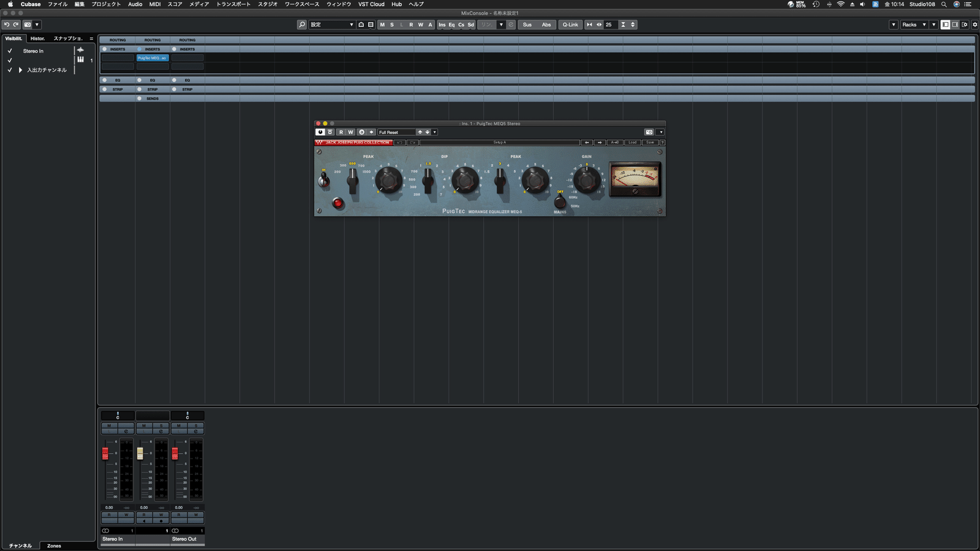
Task: Switch to the Zones tab
Action: point(54,545)
